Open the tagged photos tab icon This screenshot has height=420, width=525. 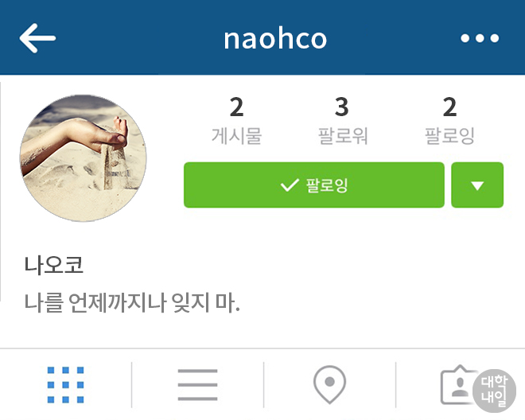[x=459, y=384]
